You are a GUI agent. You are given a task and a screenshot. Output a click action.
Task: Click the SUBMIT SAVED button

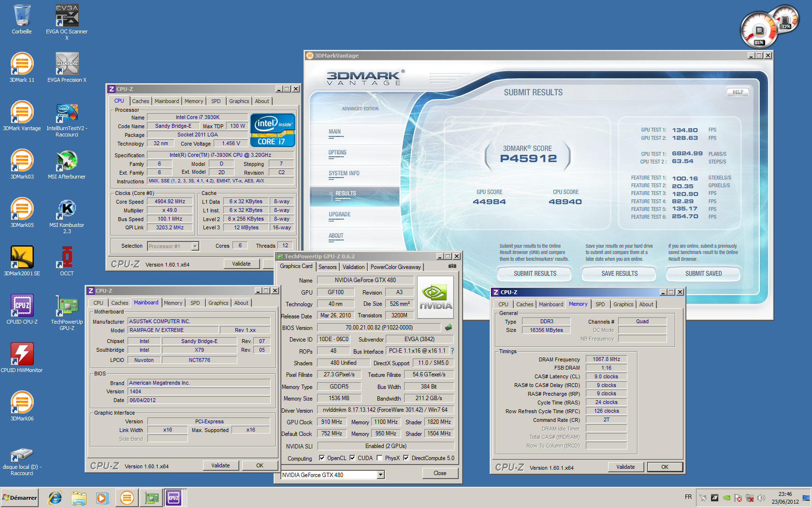click(703, 274)
